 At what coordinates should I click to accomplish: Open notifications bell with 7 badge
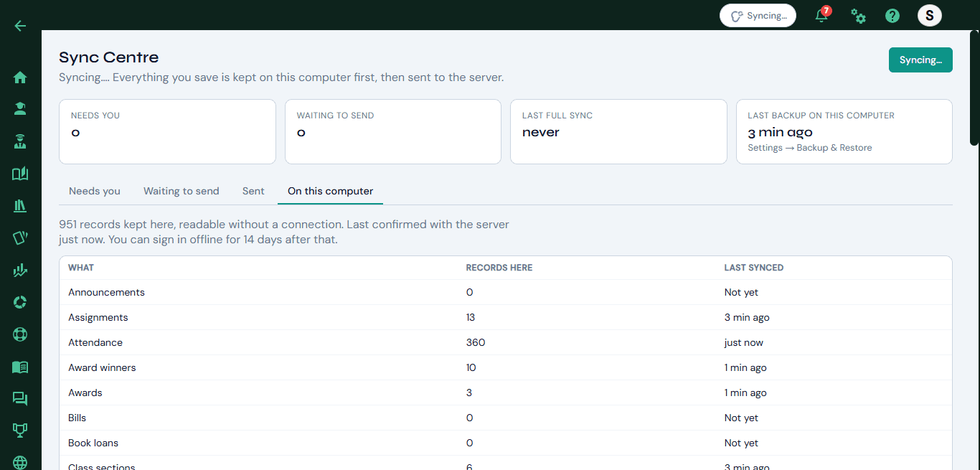[x=822, y=15]
